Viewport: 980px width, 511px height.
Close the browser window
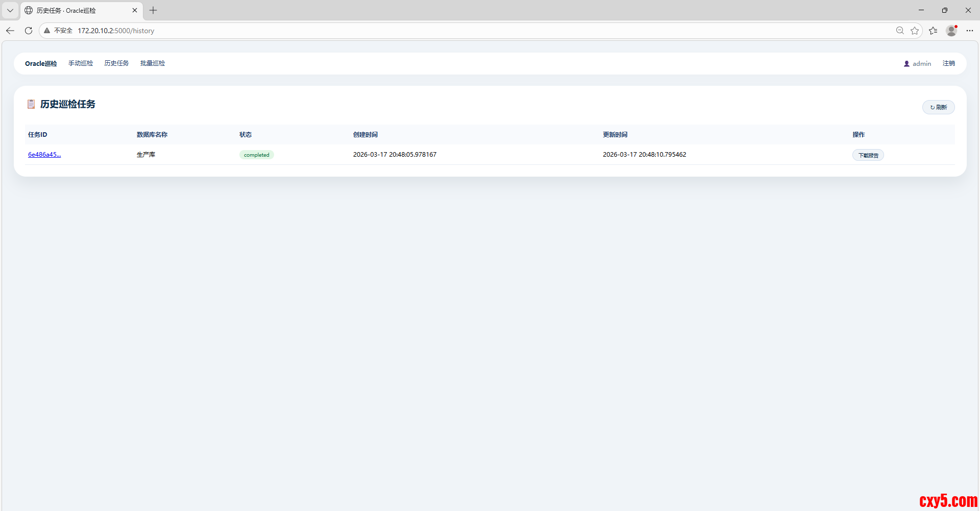pos(968,10)
